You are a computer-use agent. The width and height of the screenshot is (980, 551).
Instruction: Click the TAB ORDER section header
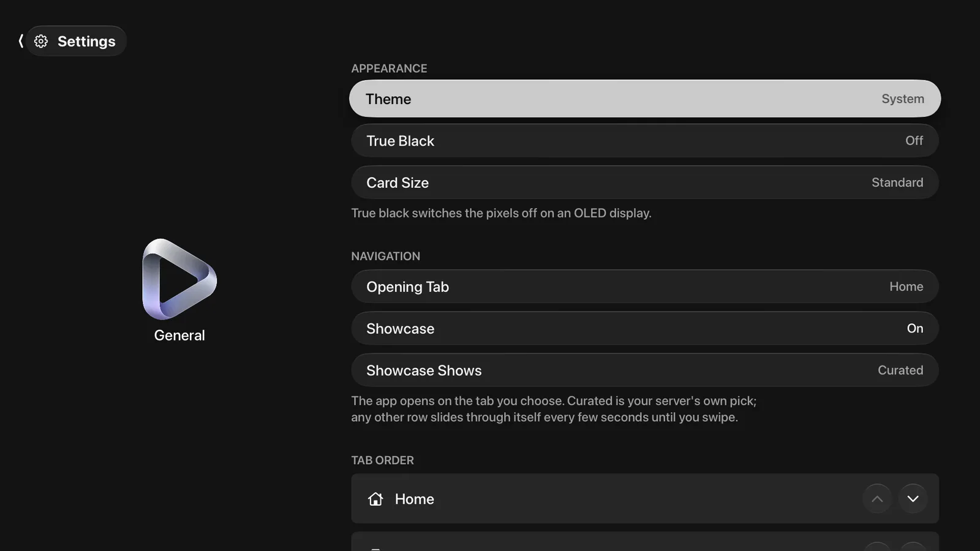pyautogui.click(x=382, y=460)
